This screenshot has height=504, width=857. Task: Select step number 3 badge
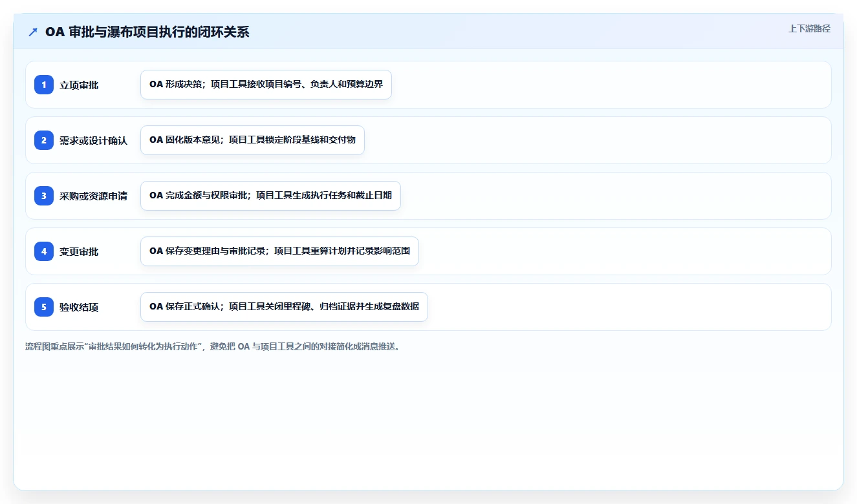[x=44, y=196]
